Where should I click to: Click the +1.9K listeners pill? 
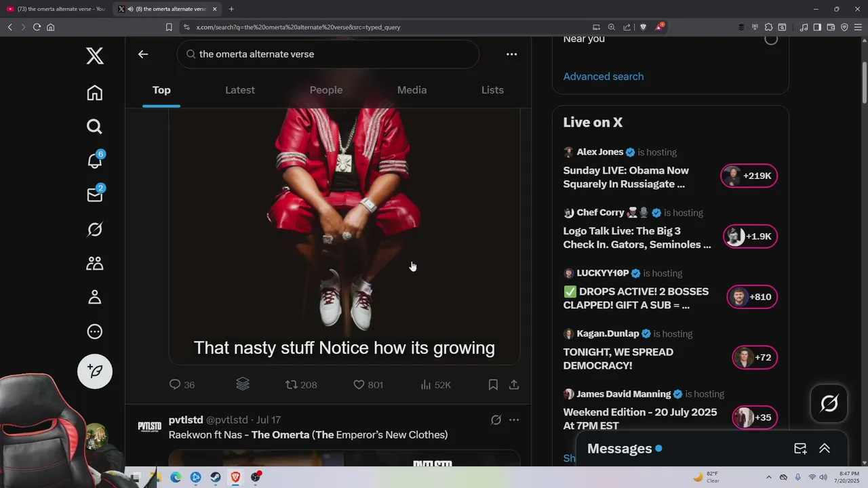pos(750,236)
